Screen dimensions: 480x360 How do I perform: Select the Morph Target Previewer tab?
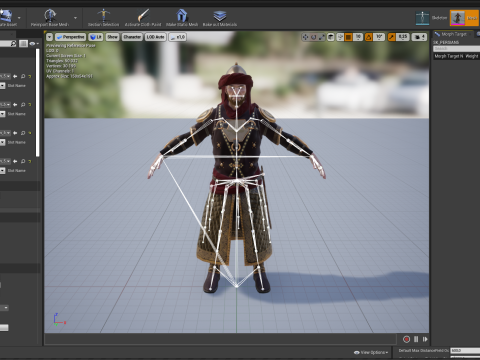point(453,34)
